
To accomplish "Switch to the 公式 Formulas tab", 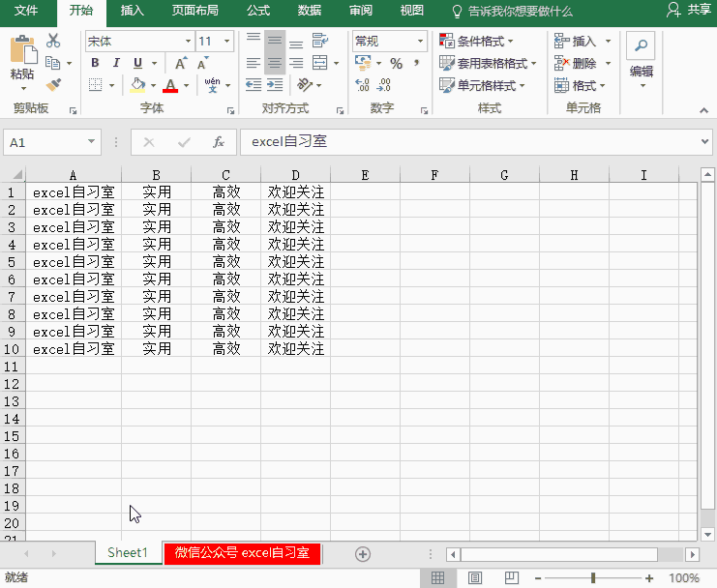I will 258,11.
